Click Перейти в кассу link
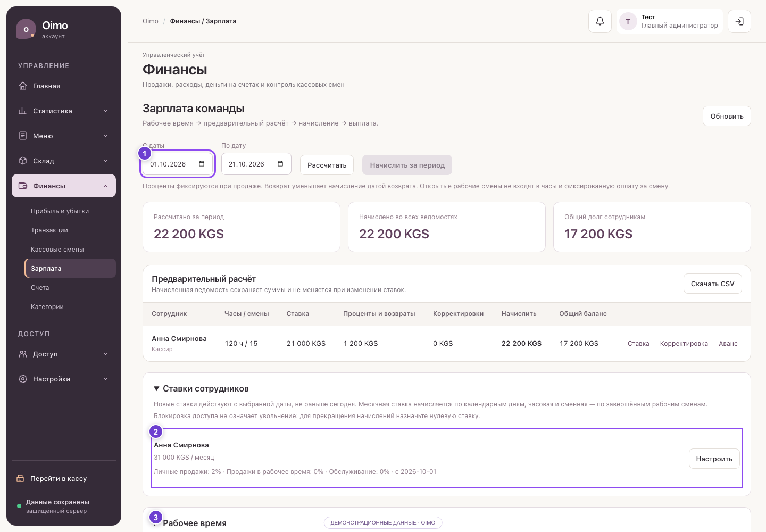766x532 pixels. (59, 478)
